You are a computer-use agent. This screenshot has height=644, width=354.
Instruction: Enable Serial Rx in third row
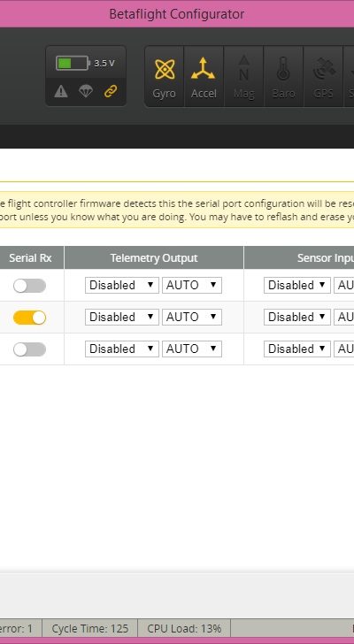coord(29,349)
